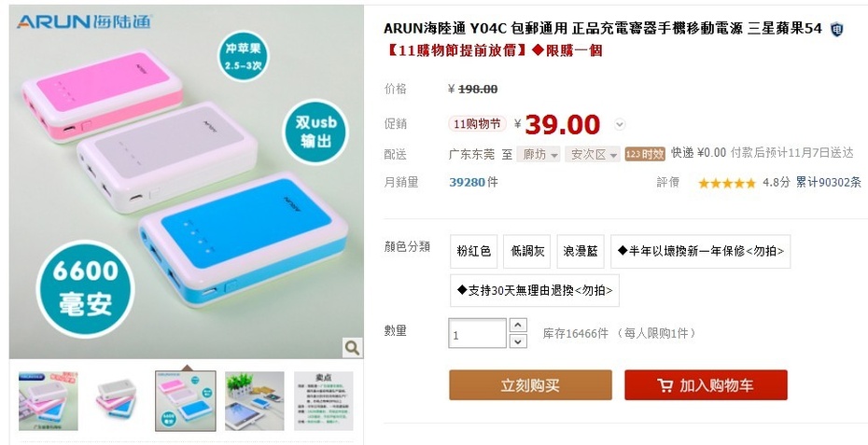The height and width of the screenshot is (445, 868).
Task: Open 累计90302条 reviews link
Action: (828, 183)
